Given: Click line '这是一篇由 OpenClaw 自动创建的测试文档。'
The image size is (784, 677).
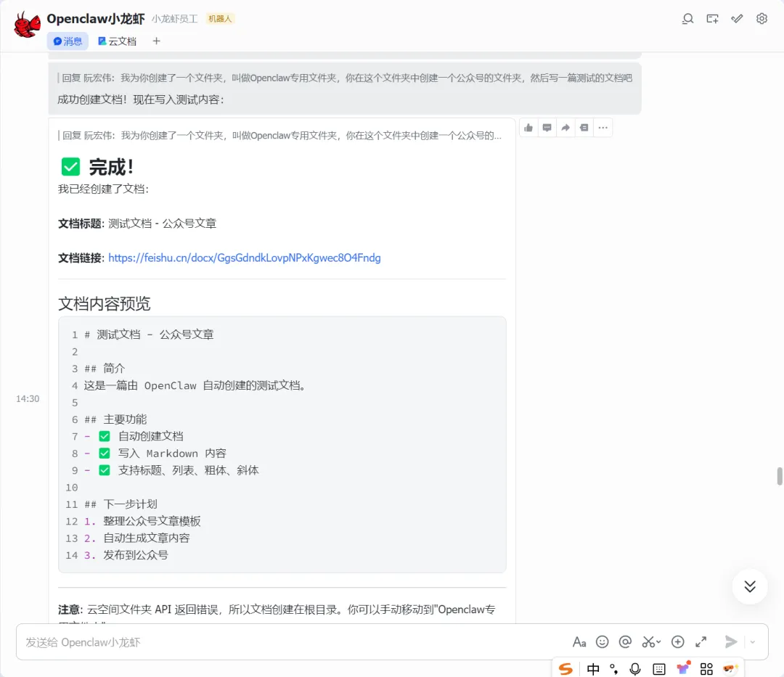Looking at the screenshot, I should coord(195,386).
